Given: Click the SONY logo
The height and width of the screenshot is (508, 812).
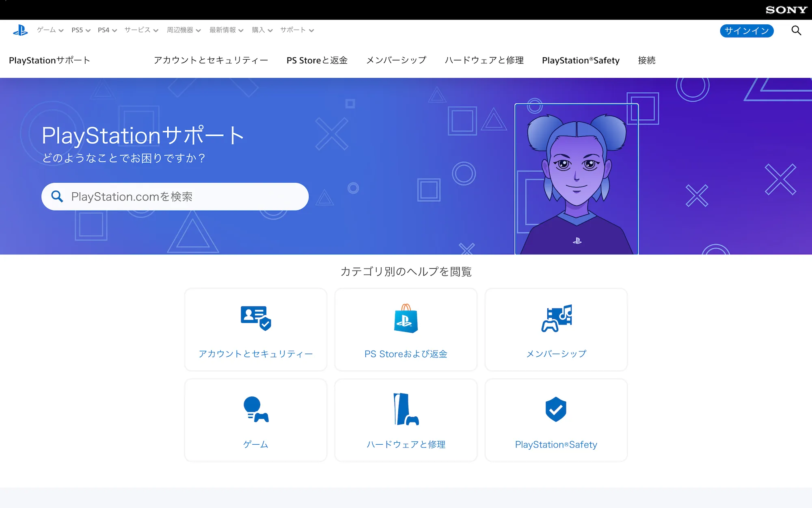Looking at the screenshot, I should (786, 10).
